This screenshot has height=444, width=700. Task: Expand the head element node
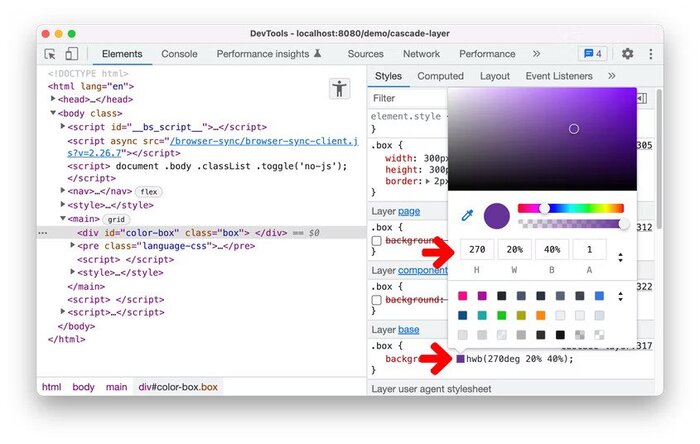[x=54, y=100]
